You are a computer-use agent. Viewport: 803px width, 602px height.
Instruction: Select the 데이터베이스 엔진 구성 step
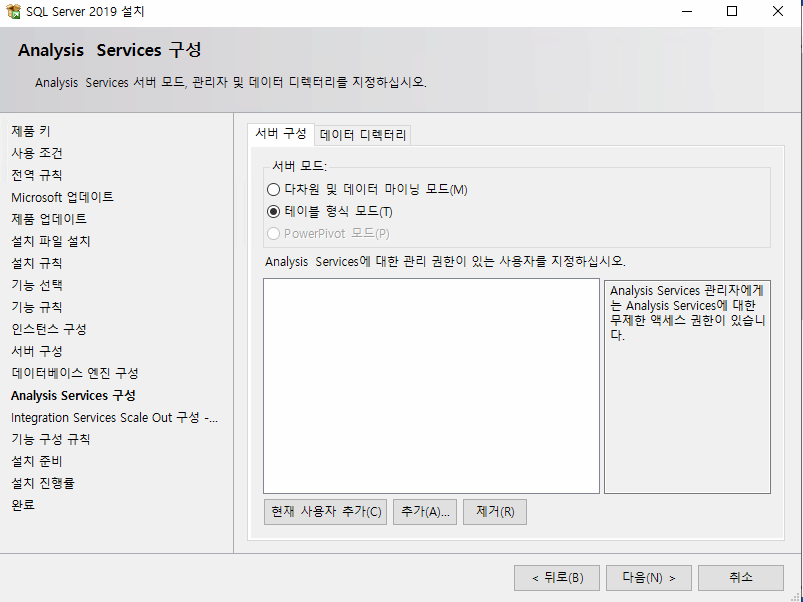(x=75, y=373)
